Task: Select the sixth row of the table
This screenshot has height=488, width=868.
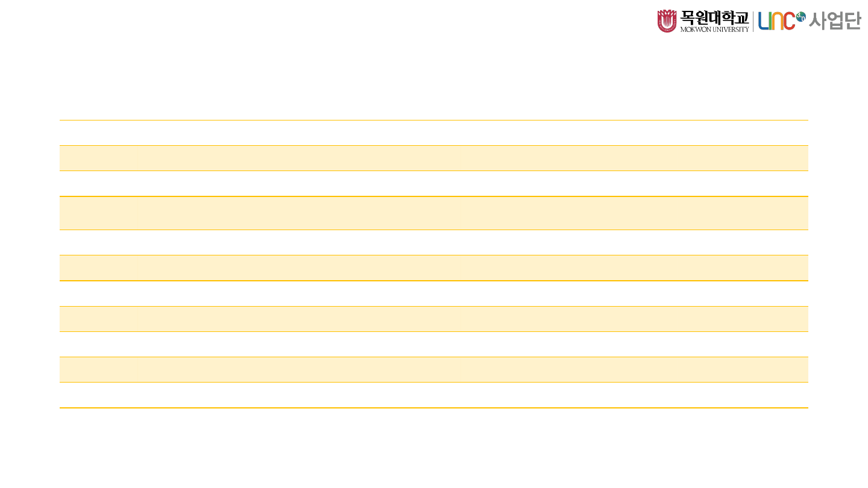Action: coord(433,267)
